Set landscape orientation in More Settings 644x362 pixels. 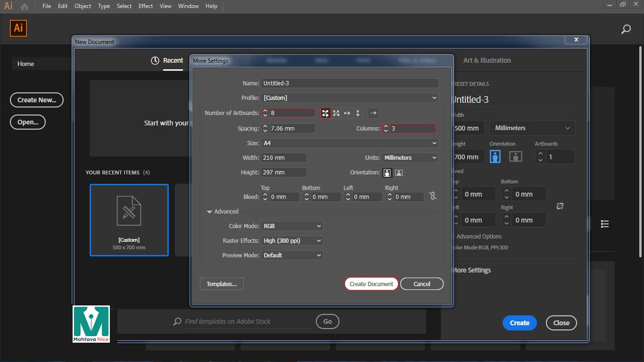pos(398,173)
